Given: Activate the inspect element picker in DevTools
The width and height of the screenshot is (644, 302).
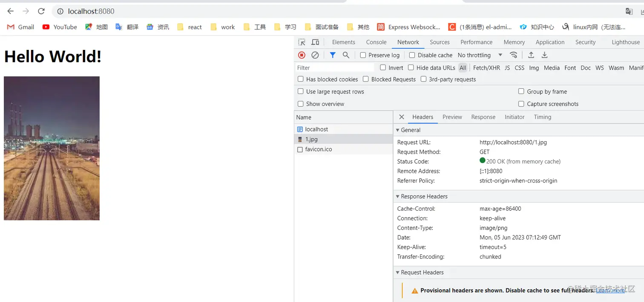Looking at the screenshot, I should [x=302, y=42].
